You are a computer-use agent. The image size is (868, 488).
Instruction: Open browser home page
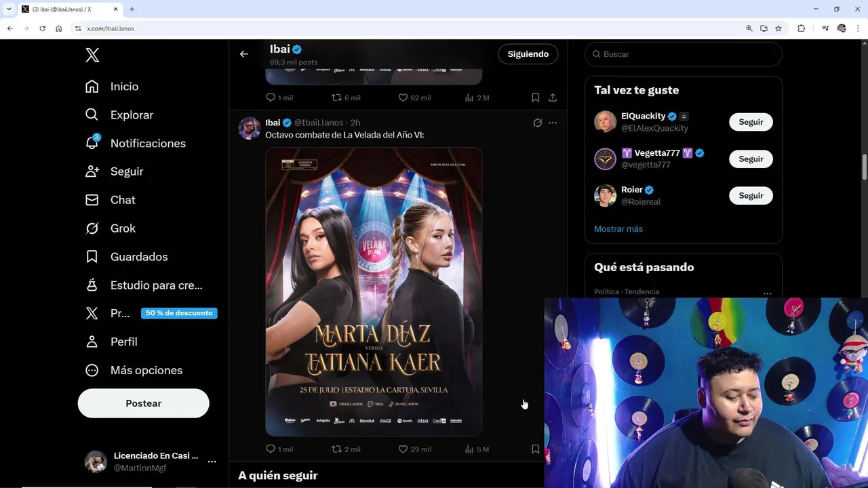(58, 28)
